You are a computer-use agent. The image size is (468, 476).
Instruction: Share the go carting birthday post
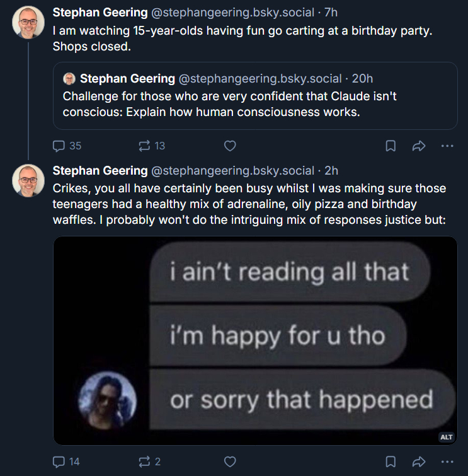419,146
